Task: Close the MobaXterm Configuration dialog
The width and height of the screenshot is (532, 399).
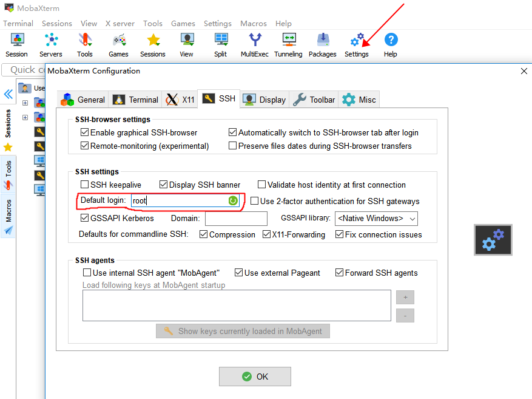Action: [x=524, y=71]
